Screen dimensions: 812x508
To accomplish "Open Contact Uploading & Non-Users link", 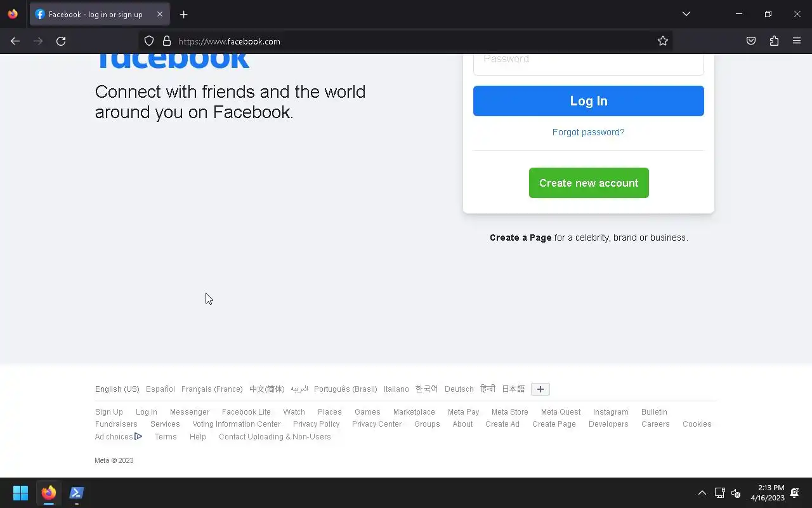I will point(275,437).
